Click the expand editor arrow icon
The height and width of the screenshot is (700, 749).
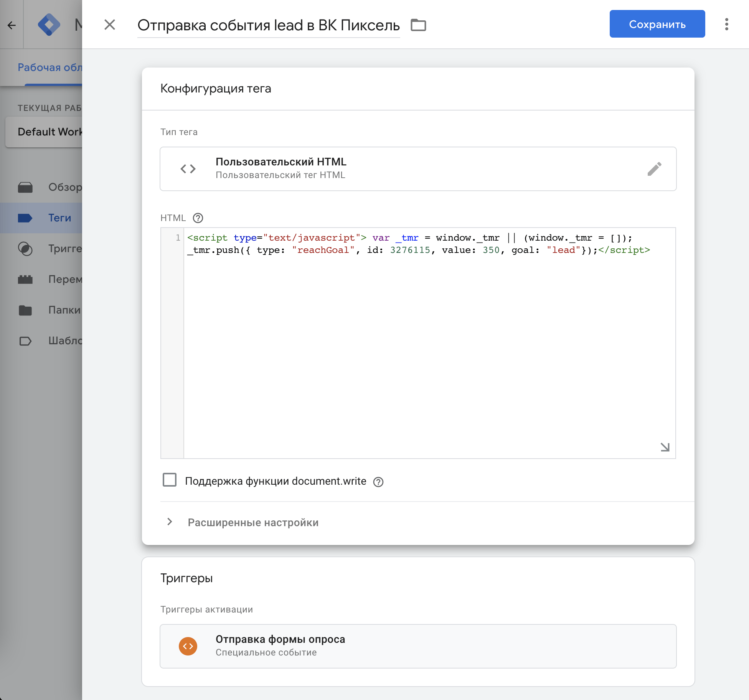tap(665, 447)
